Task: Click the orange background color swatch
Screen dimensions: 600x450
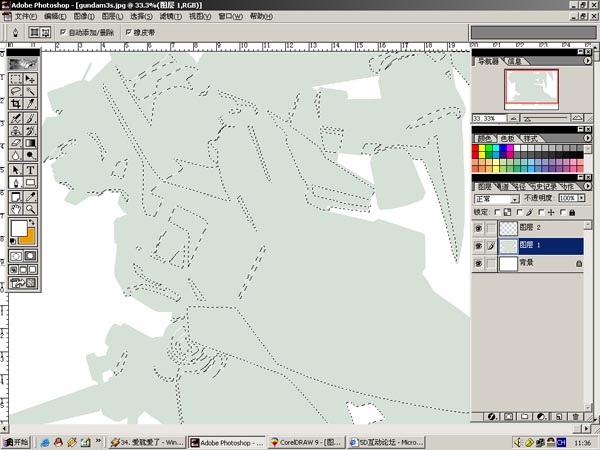Action: pyautogui.click(x=28, y=239)
